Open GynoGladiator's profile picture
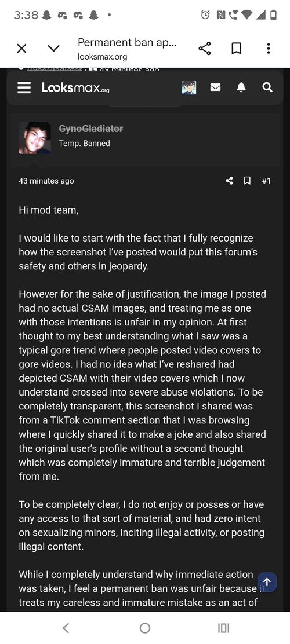The image size is (290, 644). (35, 138)
